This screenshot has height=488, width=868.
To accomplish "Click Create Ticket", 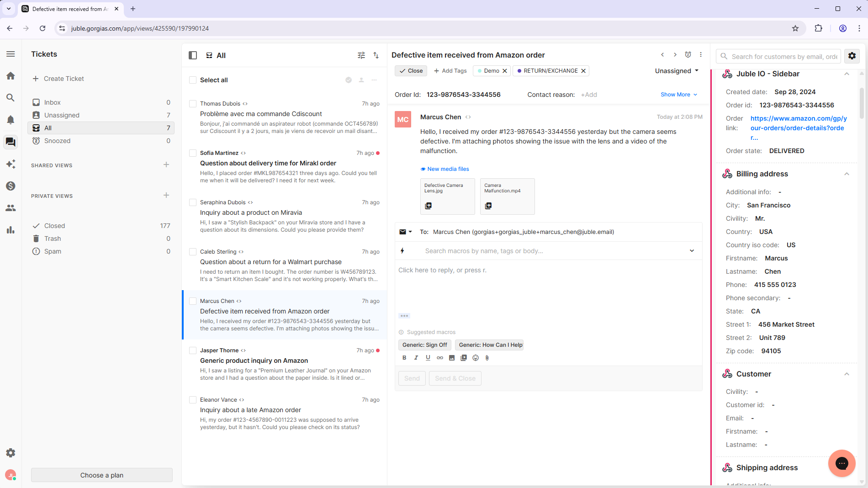I will (x=58, y=79).
